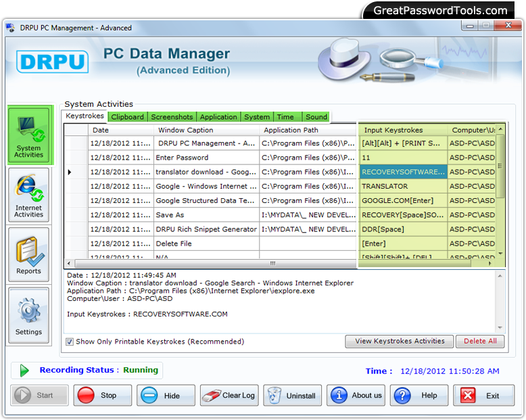
Task: Open About us information
Action: tap(356, 395)
